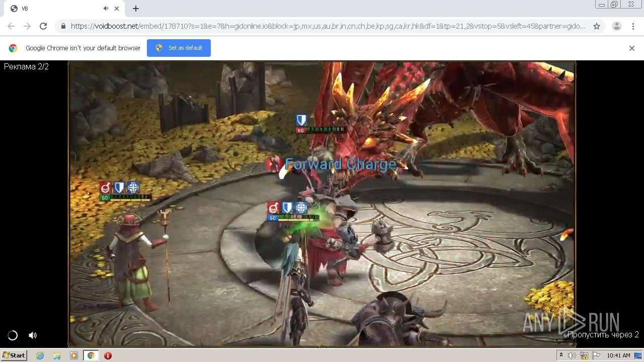The height and width of the screenshot is (362, 644).
Task: Go back to the previous page
Action: tap(11, 26)
